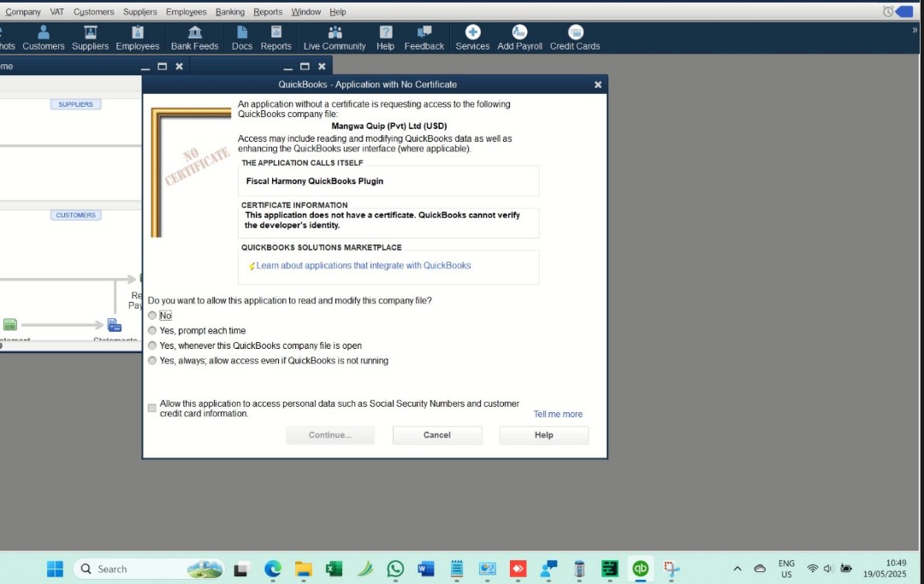Open the Suppliers menu
This screenshot has width=924, height=584.
pos(139,12)
